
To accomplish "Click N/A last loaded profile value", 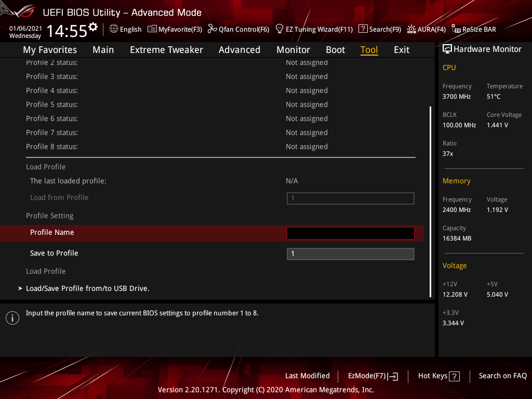I will [292, 181].
